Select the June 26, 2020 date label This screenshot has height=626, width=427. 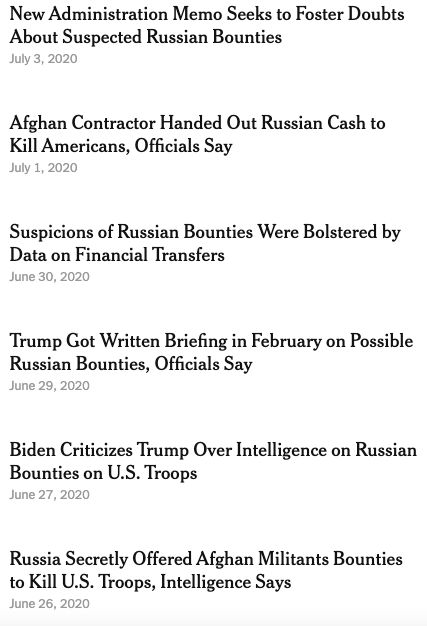49,604
